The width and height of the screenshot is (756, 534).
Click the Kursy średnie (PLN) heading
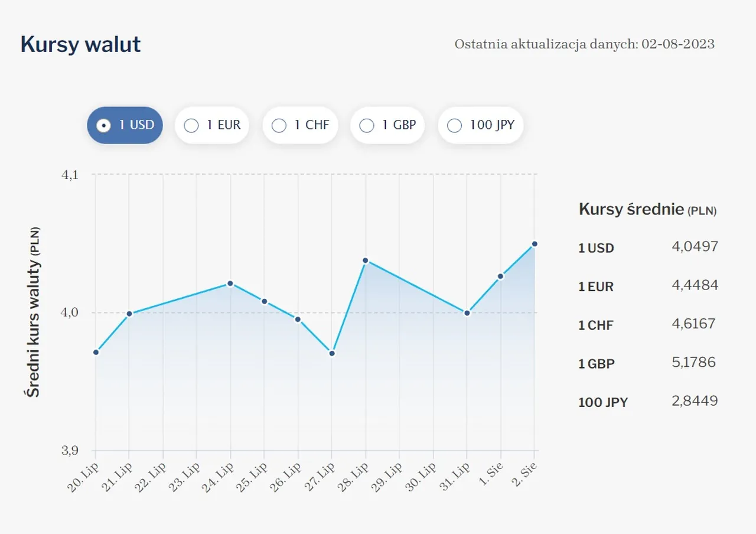(648, 209)
